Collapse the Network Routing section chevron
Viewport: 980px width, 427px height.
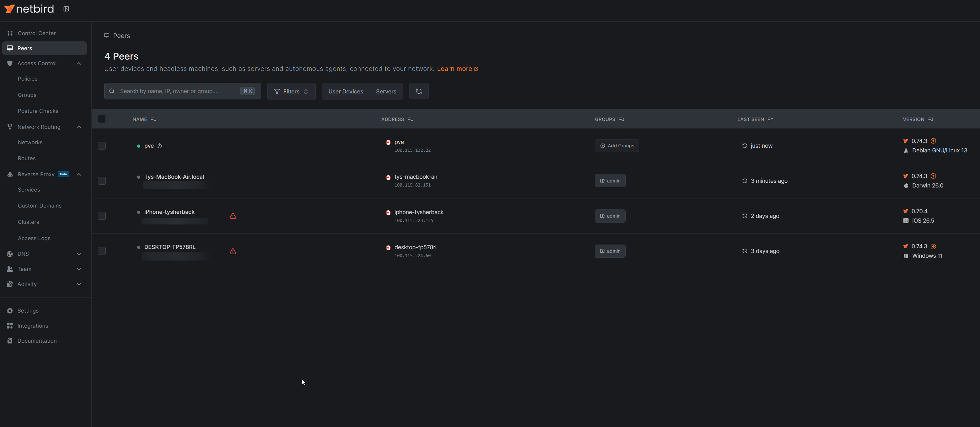[x=79, y=127]
